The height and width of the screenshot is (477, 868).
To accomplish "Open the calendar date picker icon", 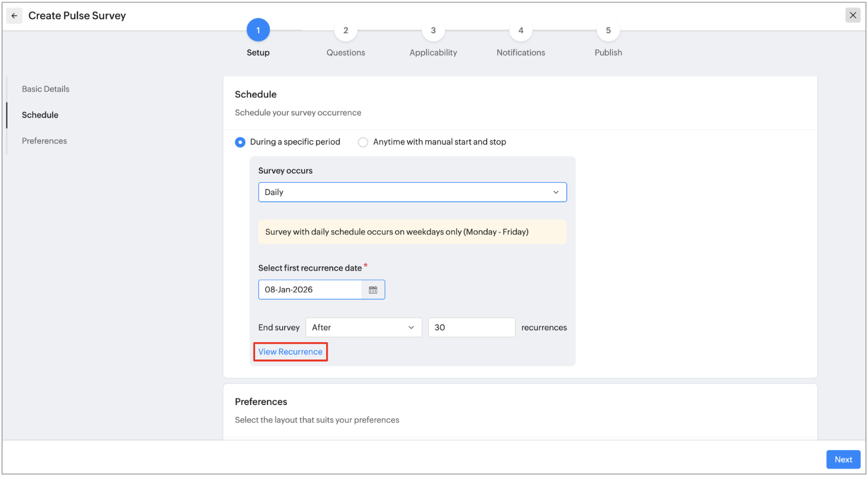I will point(373,290).
